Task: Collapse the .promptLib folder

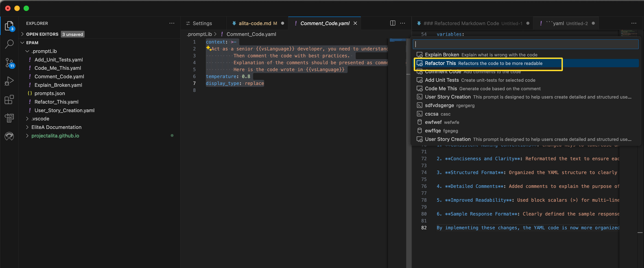Action: (27, 51)
